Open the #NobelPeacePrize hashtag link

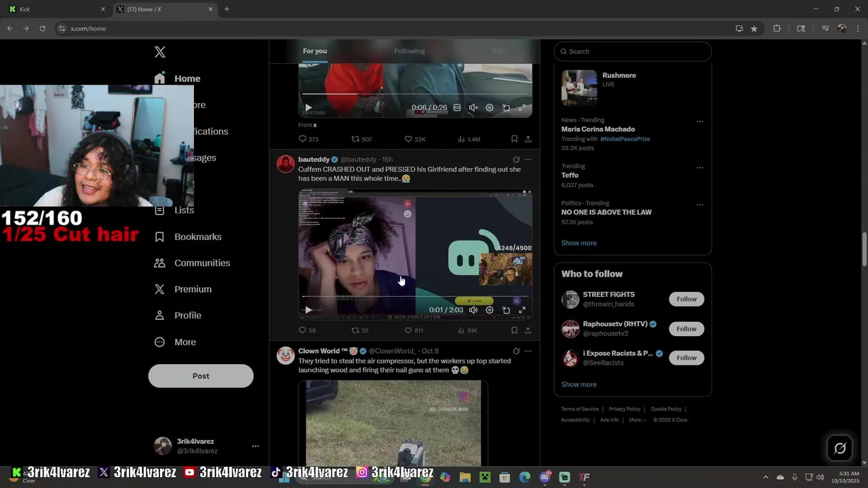coord(625,139)
